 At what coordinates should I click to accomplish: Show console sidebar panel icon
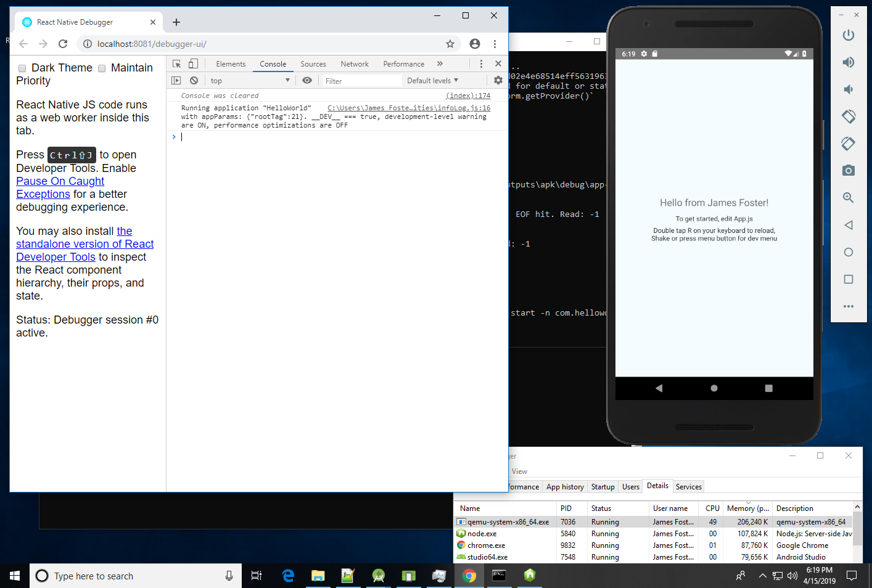click(176, 81)
